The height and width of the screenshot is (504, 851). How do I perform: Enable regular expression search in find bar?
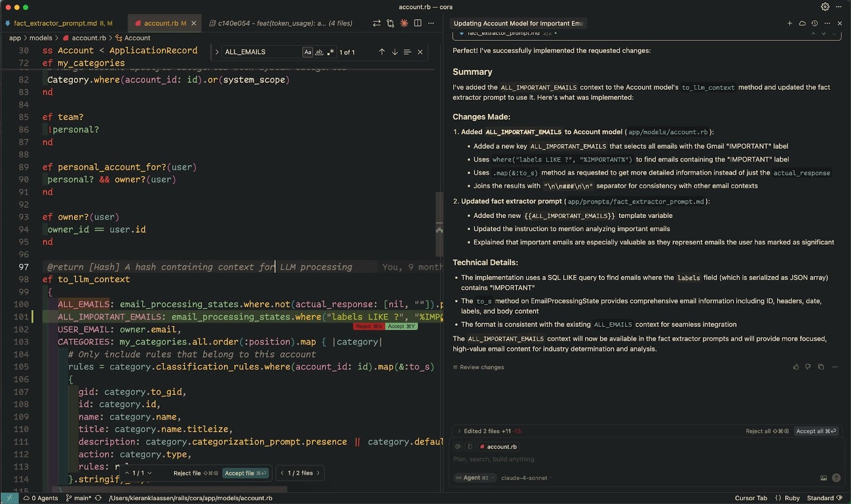[330, 52]
